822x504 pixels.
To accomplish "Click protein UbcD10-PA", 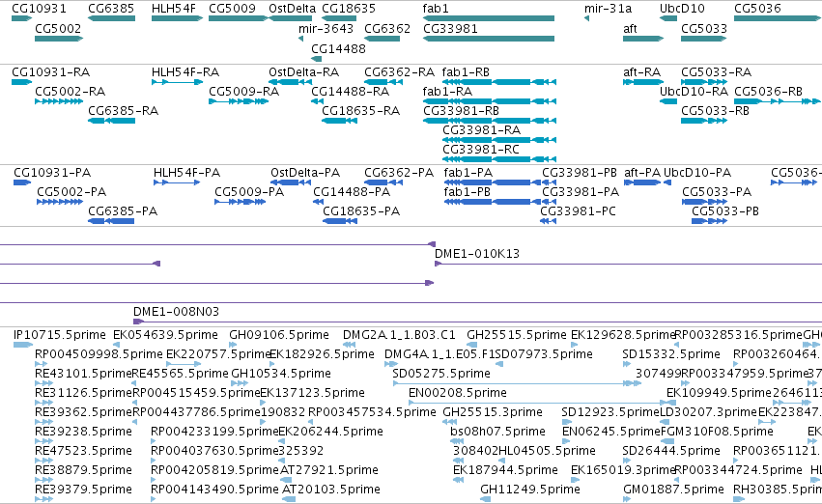I will pyautogui.click(x=697, y=173).
